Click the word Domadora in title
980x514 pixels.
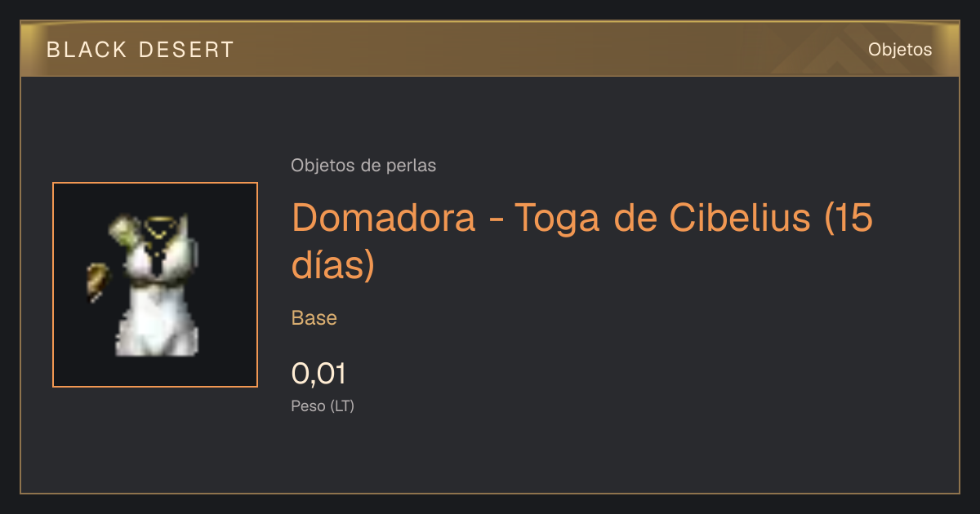click(x=383, y=217)
